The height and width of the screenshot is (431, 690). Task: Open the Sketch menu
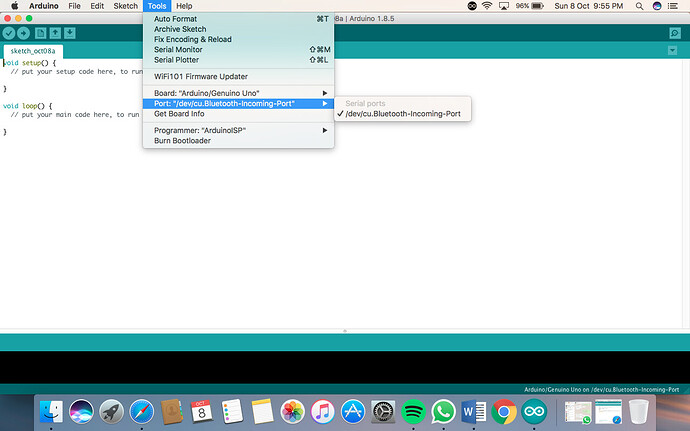(125, 6)
